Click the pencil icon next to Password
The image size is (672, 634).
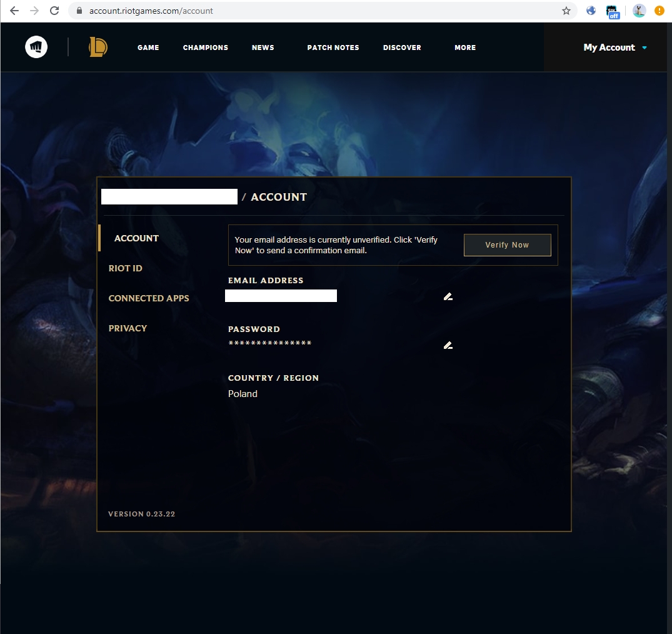click(x=448, y=345)
